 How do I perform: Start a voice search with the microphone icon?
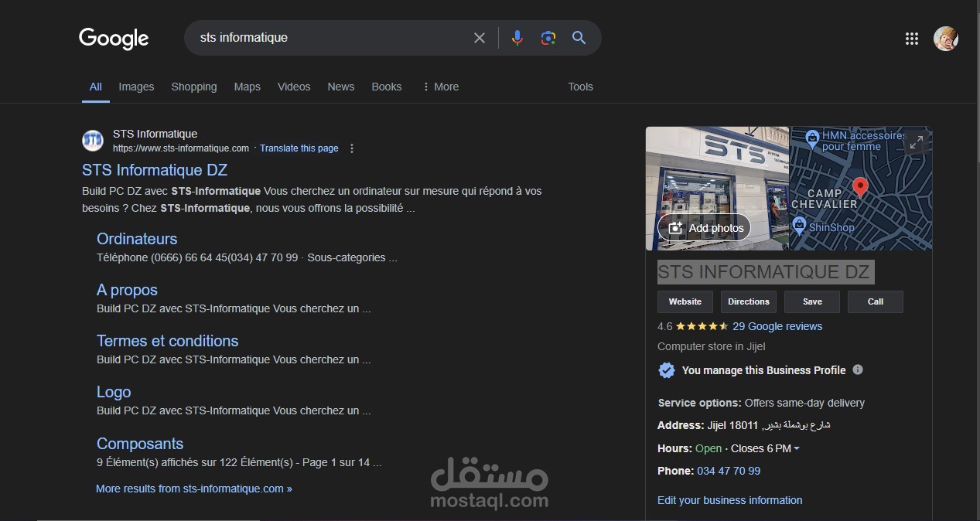click(517, 37)
